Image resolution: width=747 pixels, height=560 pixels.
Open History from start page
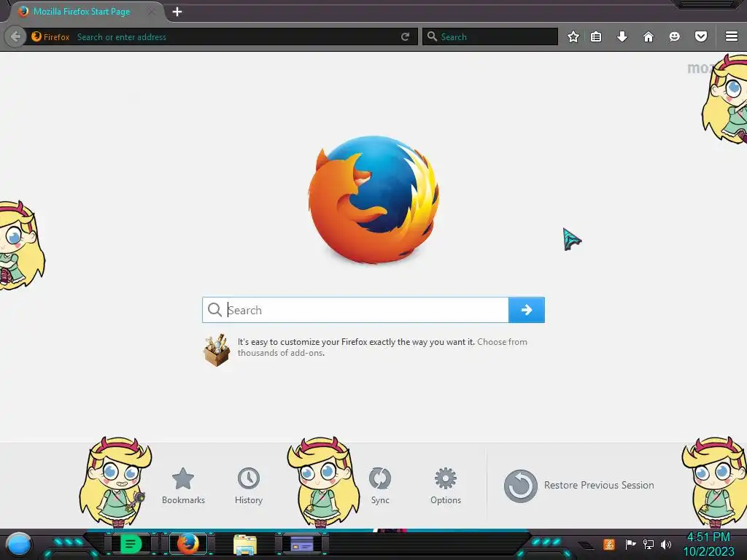click(x=249, y=486)
